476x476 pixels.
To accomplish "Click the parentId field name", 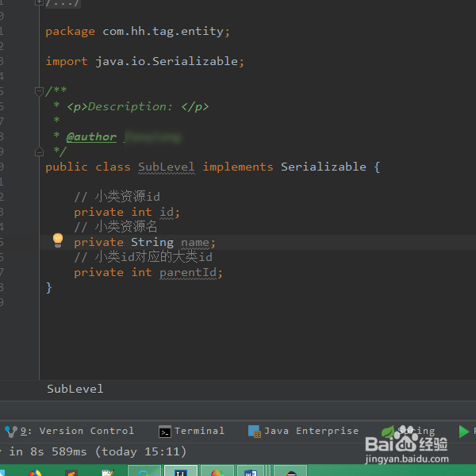I will 188,272.
